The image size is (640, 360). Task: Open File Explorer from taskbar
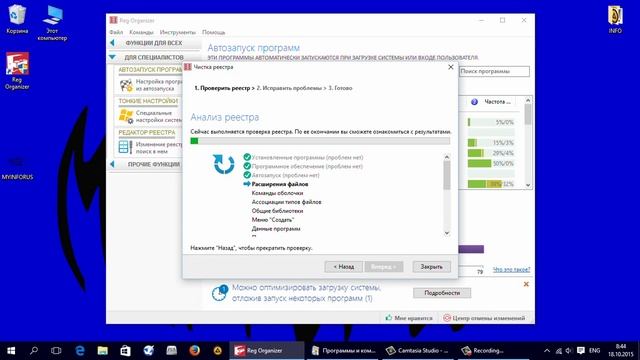(x=102, y=351)
